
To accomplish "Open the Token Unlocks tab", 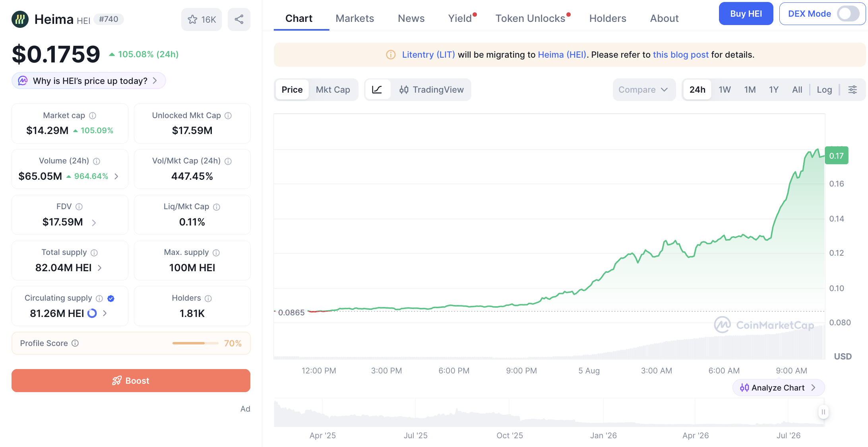I will pos(530,18).
